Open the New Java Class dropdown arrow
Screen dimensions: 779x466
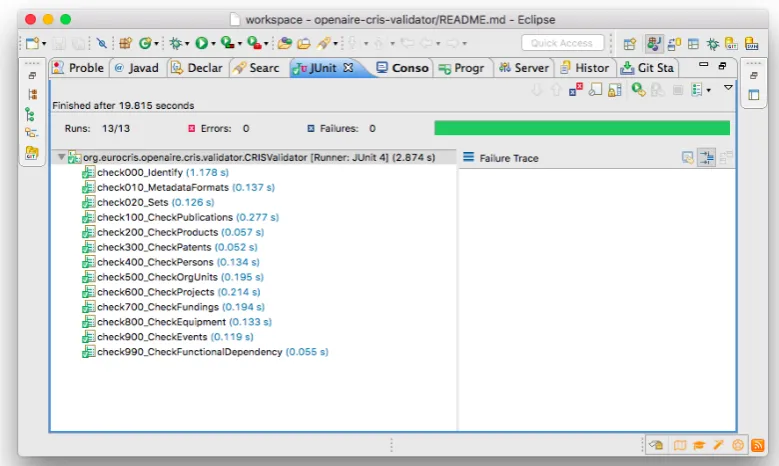[x=156, y=44]
